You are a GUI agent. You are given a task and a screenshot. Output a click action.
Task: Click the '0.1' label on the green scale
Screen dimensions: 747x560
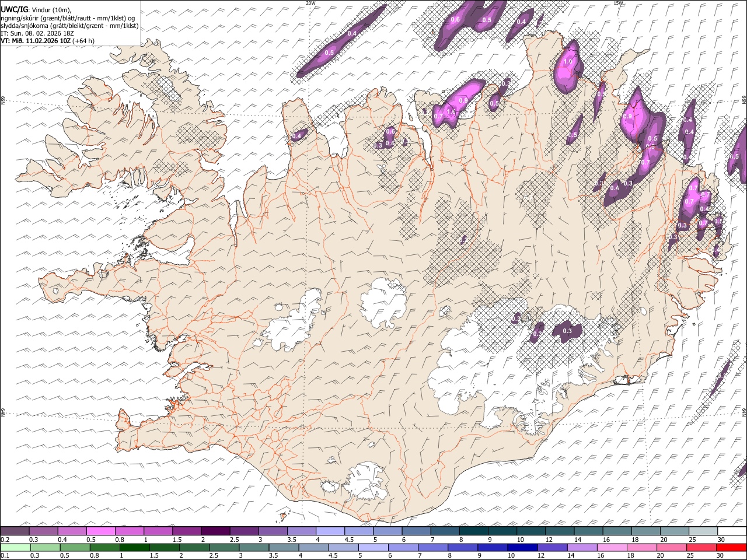(x=5, y=555)
